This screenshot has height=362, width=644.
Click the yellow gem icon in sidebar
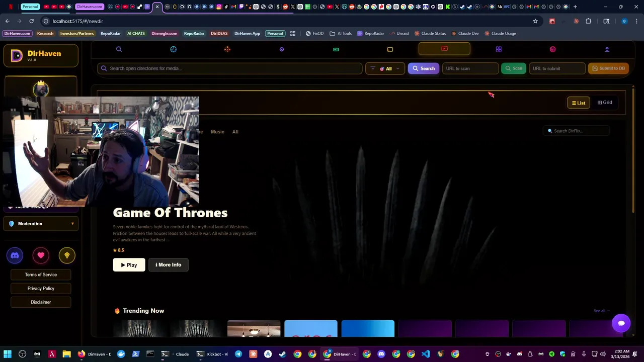pos(67,255)
